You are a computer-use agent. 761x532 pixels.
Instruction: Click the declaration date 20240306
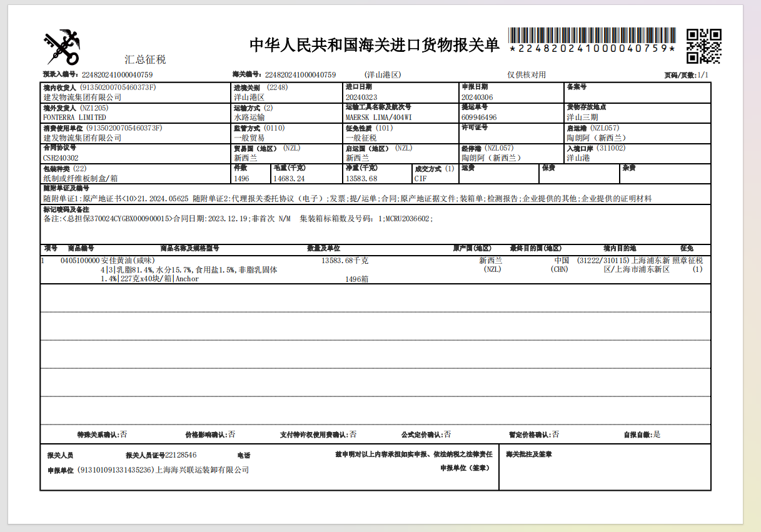point(477,98)
